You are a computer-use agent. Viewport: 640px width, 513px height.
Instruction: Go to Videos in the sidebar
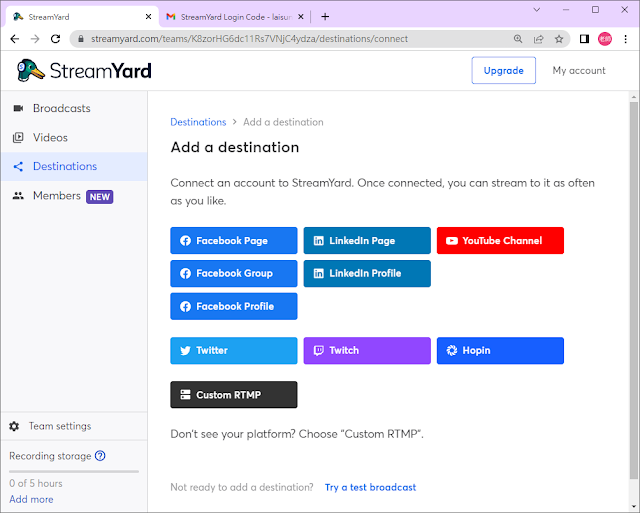pos(74,138)
